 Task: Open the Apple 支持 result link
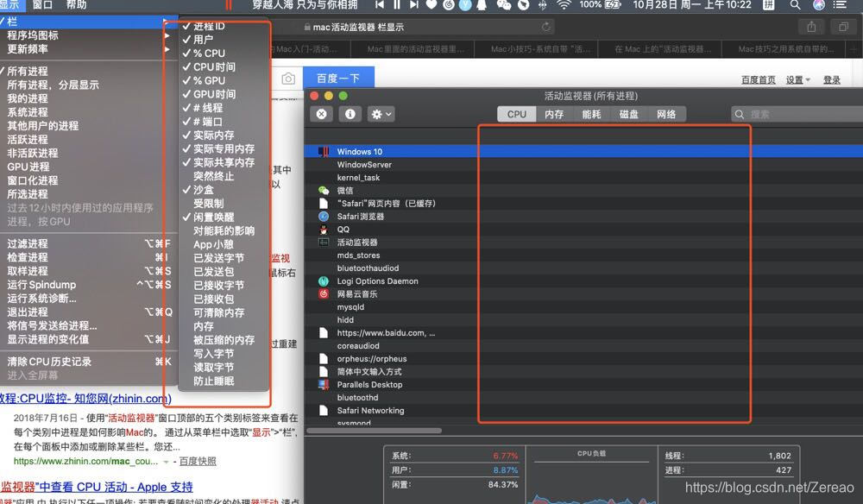(x=97, y=487)
